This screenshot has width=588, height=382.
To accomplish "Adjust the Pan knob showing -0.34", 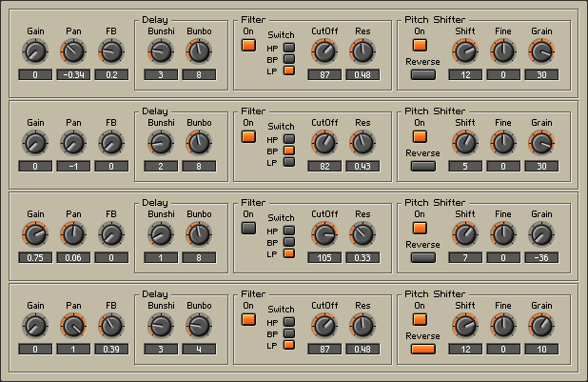I will tap(73, 51).
